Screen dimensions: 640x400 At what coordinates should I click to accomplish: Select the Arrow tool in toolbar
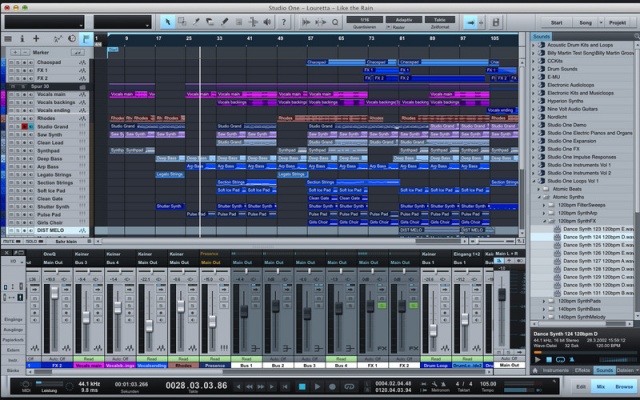[x=168, y=21]
